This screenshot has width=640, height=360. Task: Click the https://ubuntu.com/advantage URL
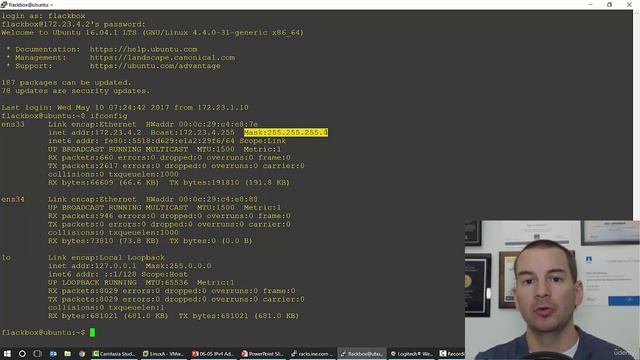click(155, 66)
